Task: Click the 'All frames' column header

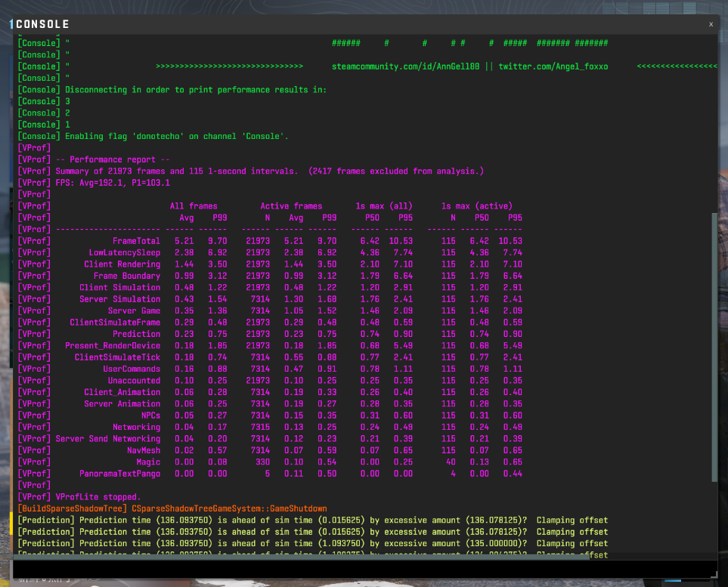Action: pyautogui.click(x=193, y=206)
